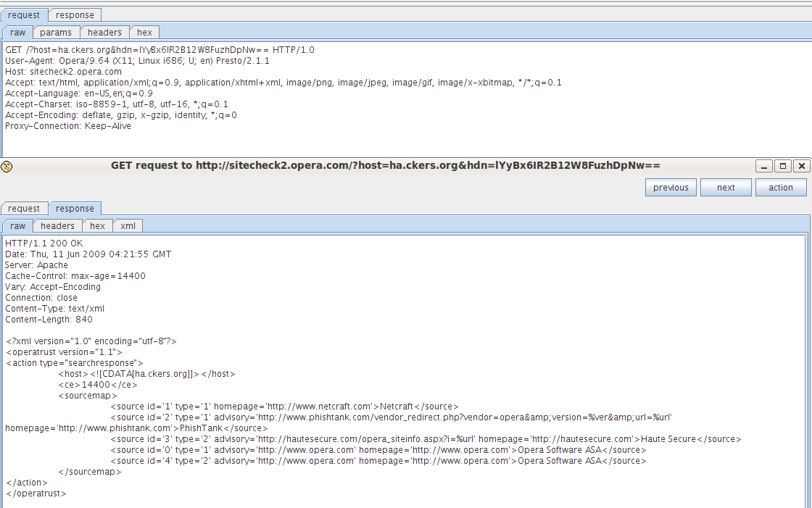Click the phishtank vendor_redirect source id='2' line
Image resolution: width=812 pixels, height=508 pixels.
pos(391,417)
